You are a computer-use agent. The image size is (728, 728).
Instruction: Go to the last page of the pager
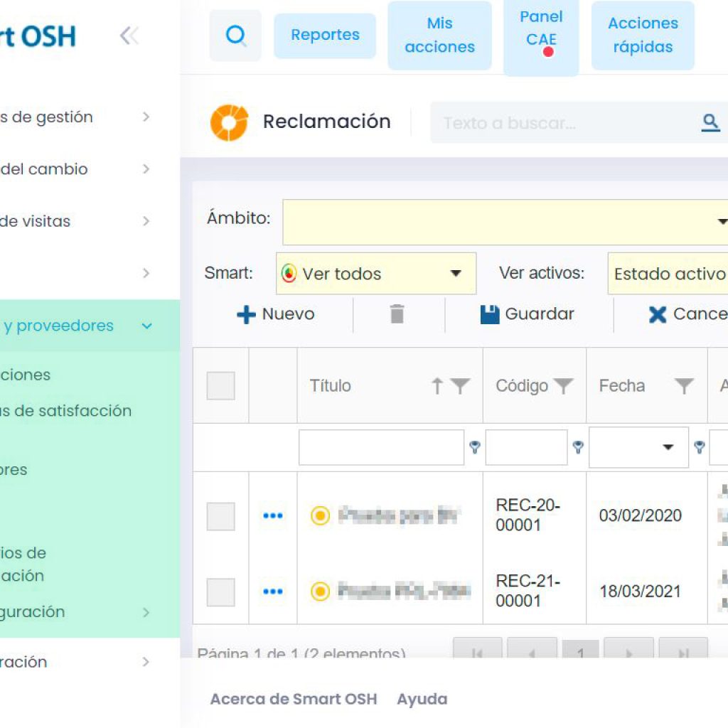pyautogui.click(x=683, y=648)
